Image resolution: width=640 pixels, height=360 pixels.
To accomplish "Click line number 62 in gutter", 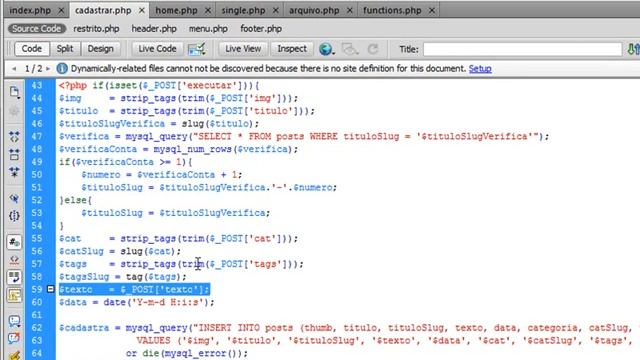I will (37, 328).
